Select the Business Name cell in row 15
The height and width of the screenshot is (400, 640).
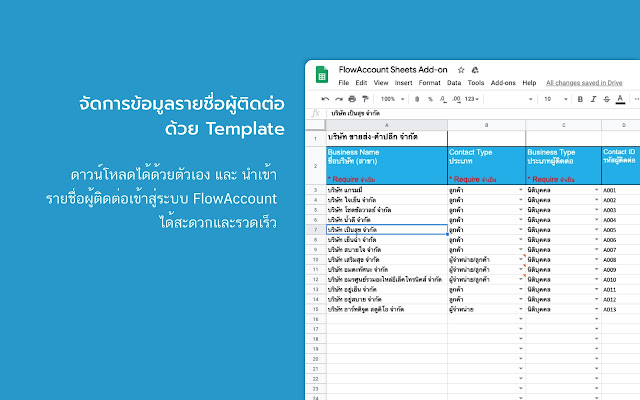[387, 309]
